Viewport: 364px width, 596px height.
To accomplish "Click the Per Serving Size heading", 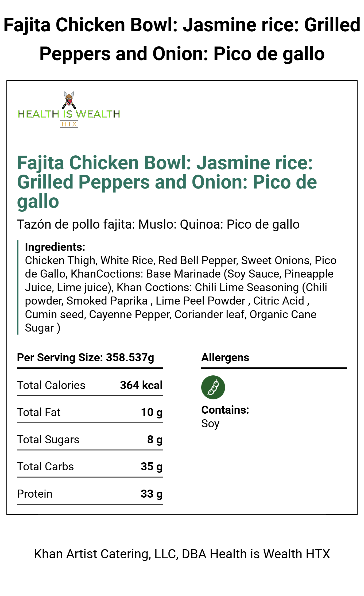I will (86, 357).
